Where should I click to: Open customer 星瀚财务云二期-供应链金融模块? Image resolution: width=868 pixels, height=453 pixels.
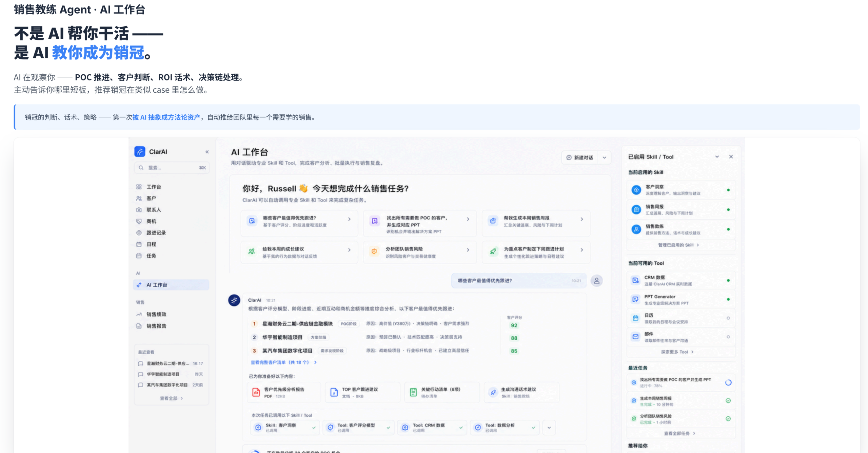click(297, 324)
